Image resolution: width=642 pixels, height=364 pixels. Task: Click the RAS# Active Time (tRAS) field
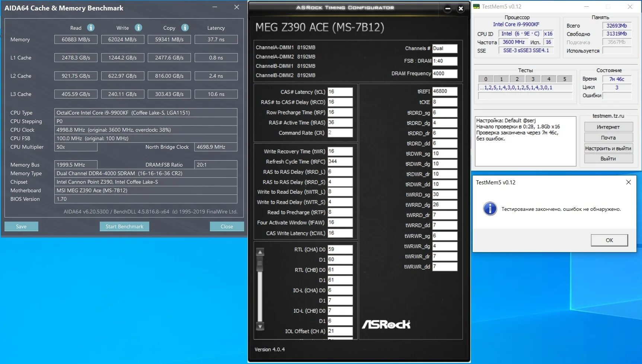tap(340, 122)
